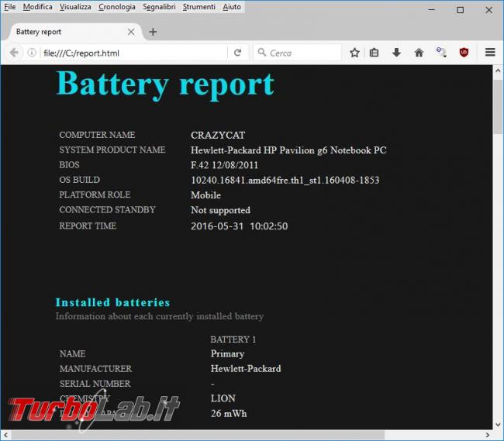Viewport: 504px width, 441px height.
Task: Click the uBlock Origin shield icon
Action: [x=464, y=53]
